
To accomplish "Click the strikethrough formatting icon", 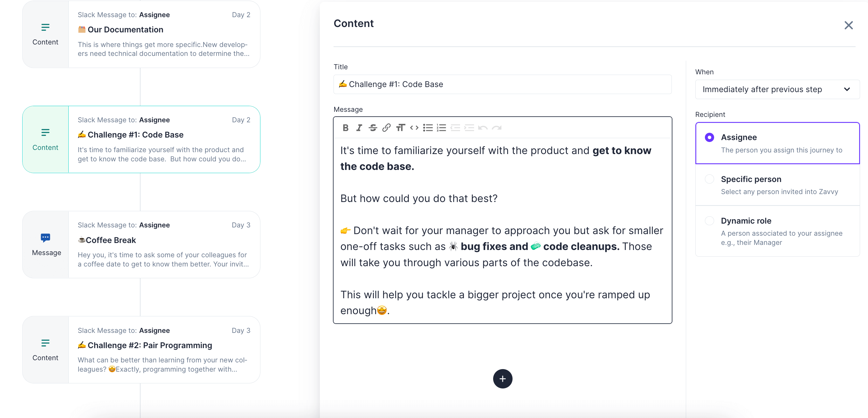I will 373,128.
